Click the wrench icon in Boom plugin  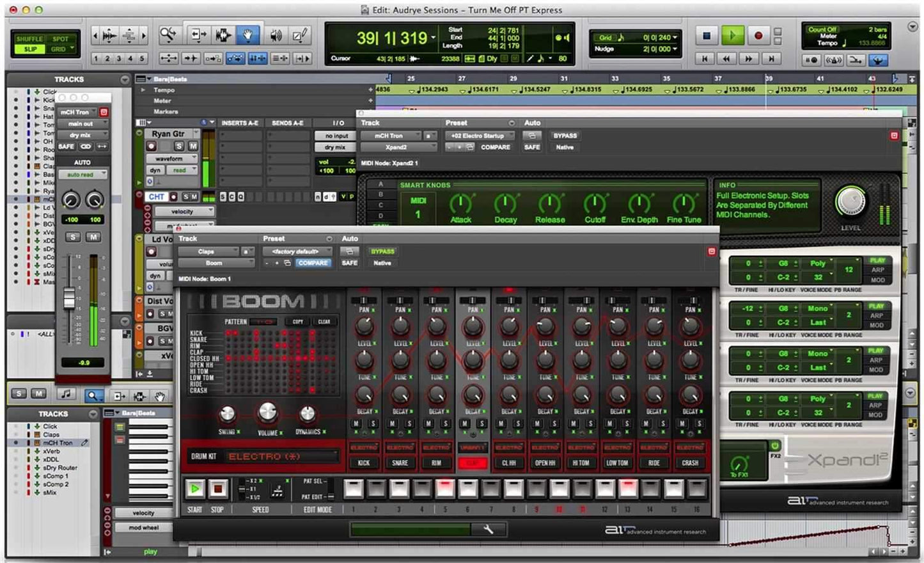click(x=488, y=528)
